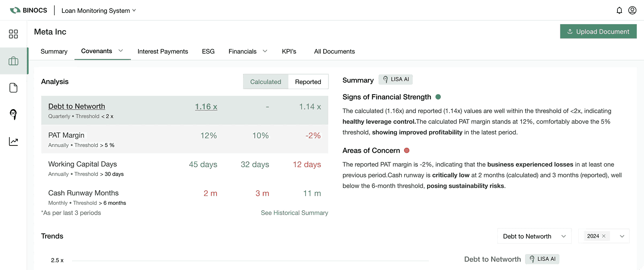Click the 32 days value
The height and width of the screenshot is (270, 644).
255,164
